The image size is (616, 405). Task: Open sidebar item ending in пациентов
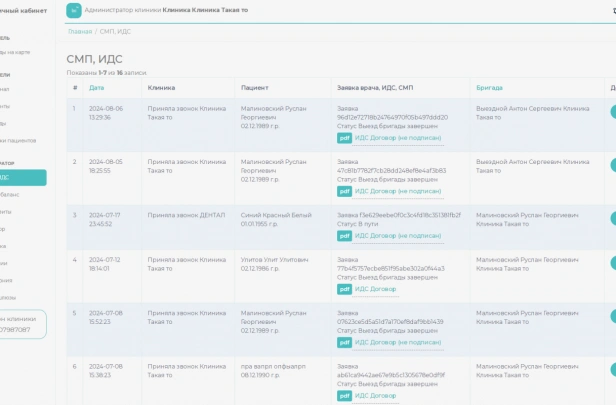pos(18,141)
